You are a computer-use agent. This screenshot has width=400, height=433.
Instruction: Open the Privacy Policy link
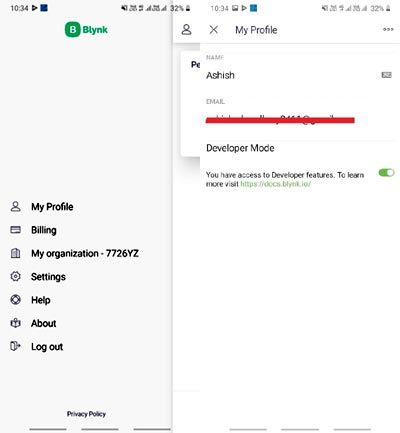point(86,414)
